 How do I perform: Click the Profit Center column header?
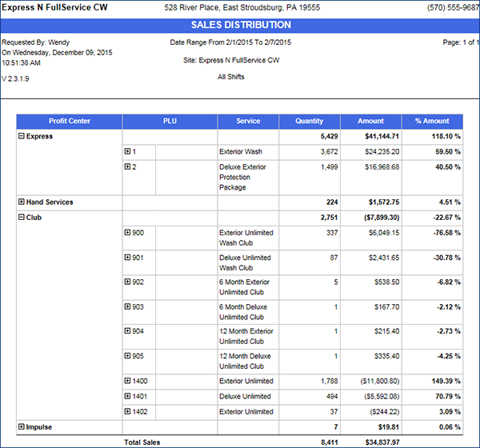pyautogui.click(x=70, y=122)
